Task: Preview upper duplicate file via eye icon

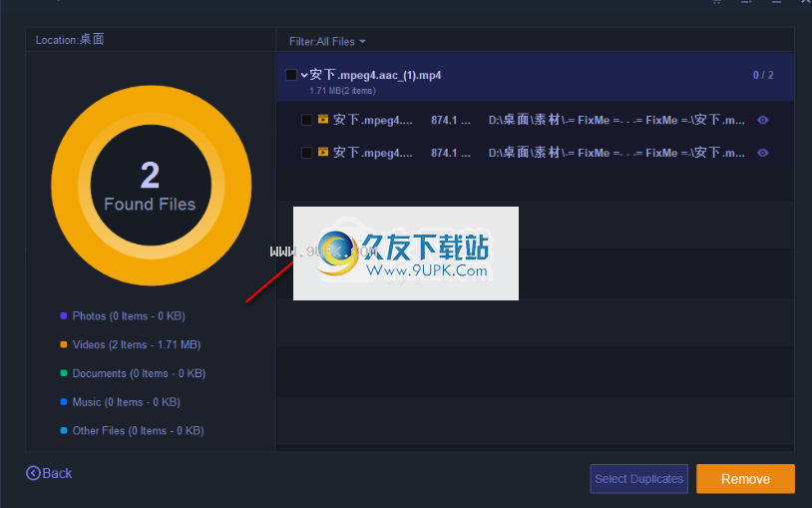Action: tap(763, 120)
